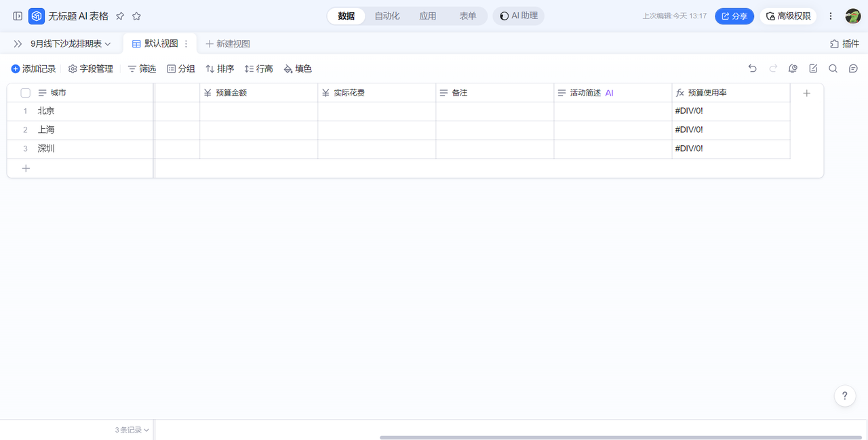
Task: Tick the select-all checkbox in 城市 header
Action: [x=26, y=93]
